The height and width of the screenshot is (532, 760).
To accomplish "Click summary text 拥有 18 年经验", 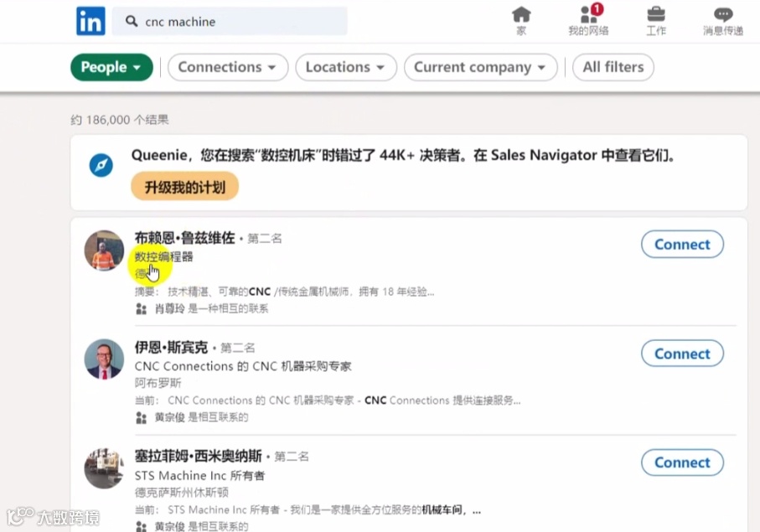I will [x=396, y=292].
